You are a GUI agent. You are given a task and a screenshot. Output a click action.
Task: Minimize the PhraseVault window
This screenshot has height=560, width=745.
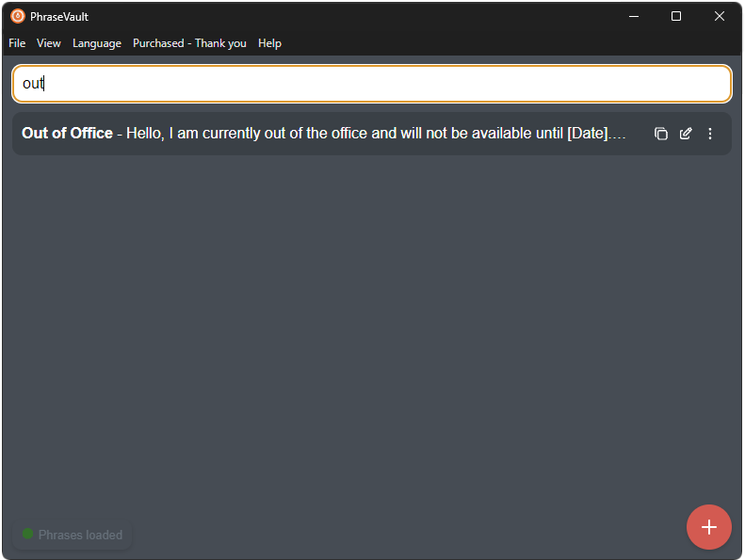click(x=633, y=17)
